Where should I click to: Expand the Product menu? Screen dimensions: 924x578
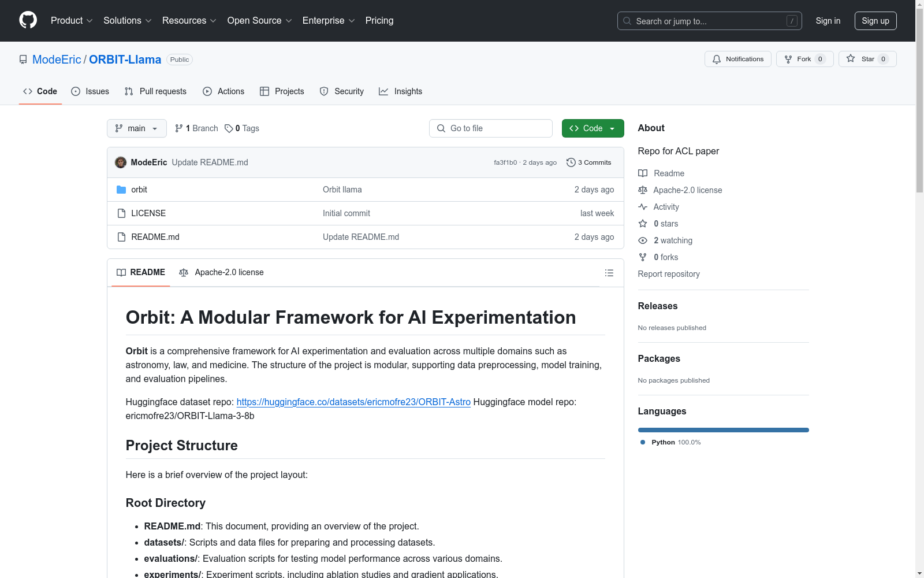(x=72, y=20)
